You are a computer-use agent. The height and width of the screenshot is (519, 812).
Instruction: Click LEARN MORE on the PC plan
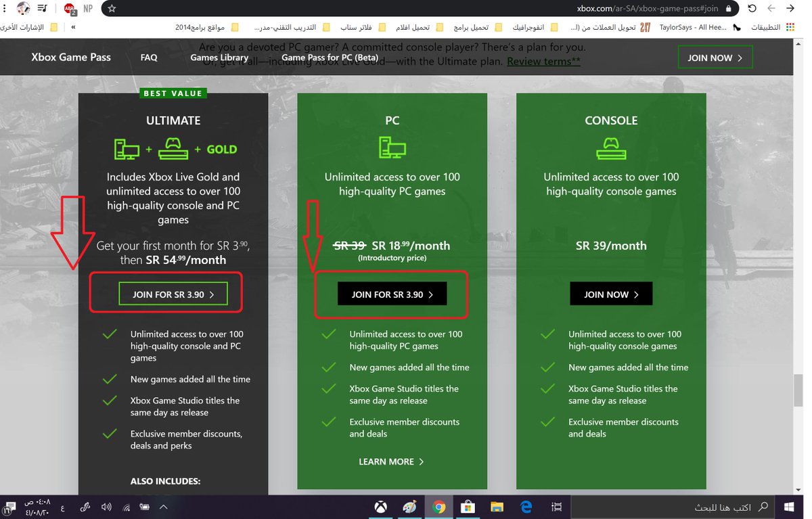pos(392,461)
